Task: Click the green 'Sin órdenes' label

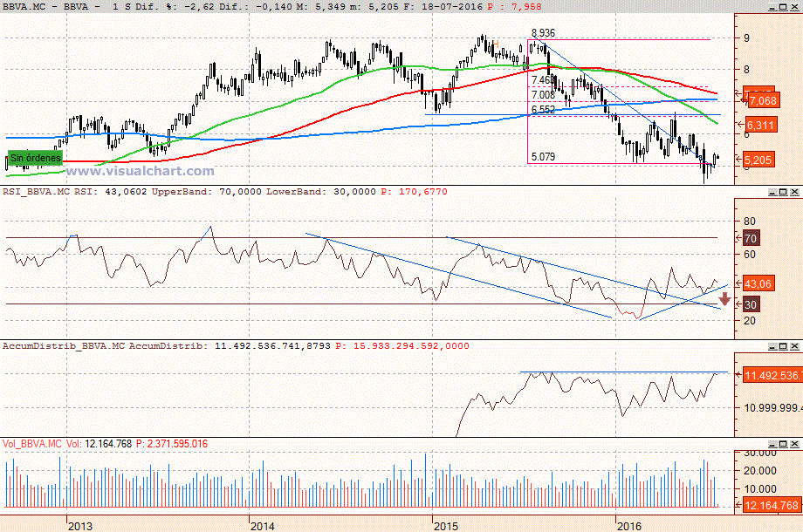Action: click(x=35, y=158)
